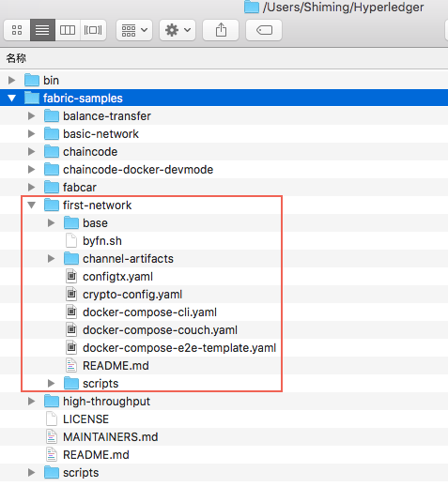448x487 pixels.
Task: Click the chaincode-docker-devmode name
Action: click(138, 170)
